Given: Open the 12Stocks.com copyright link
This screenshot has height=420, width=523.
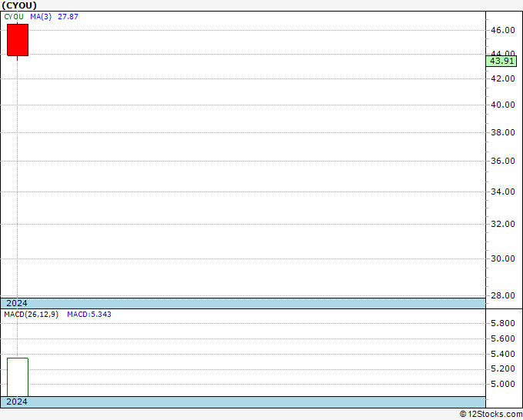Looking at the screenshot, I should pos(491,414).
